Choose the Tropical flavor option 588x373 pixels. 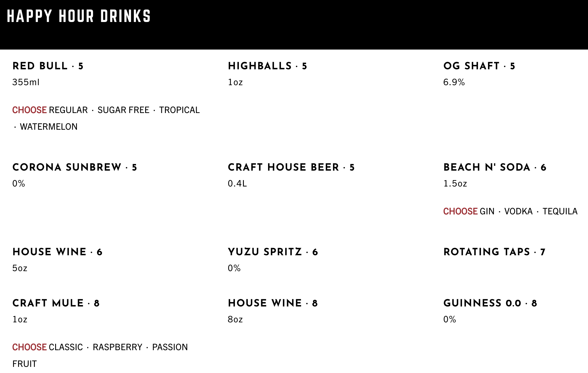pyautogui.click(x=179, y=110)
